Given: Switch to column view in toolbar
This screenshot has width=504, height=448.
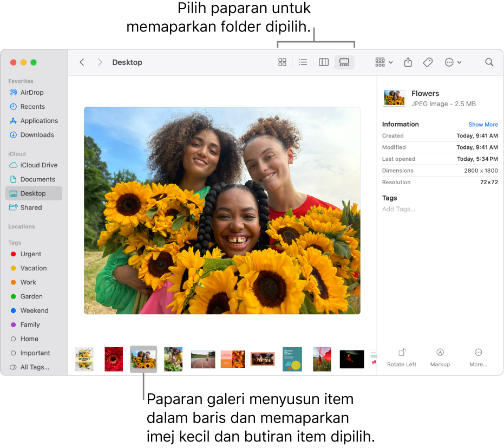Looking at the screenshot, I should tap(324, 62).
